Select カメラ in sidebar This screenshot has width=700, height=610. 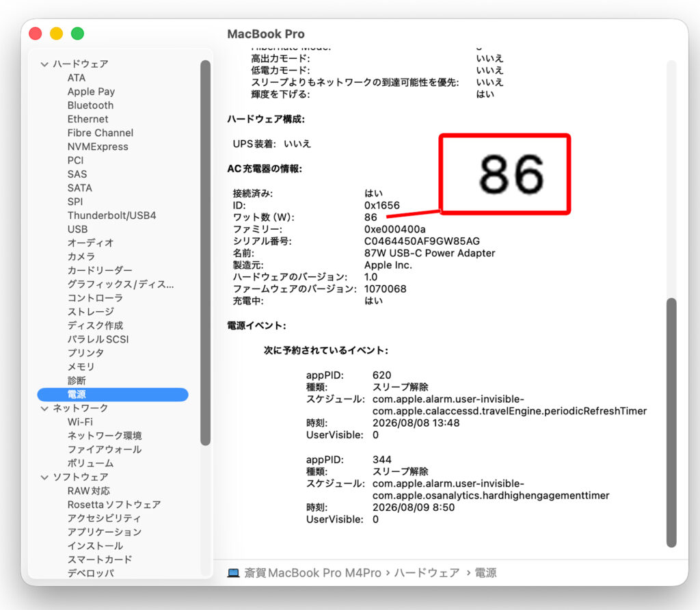point(81,256)
